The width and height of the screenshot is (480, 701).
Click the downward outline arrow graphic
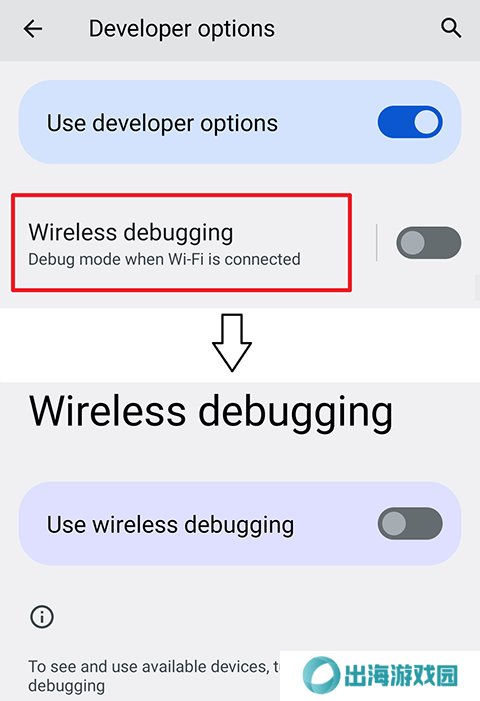pos(232,342)
